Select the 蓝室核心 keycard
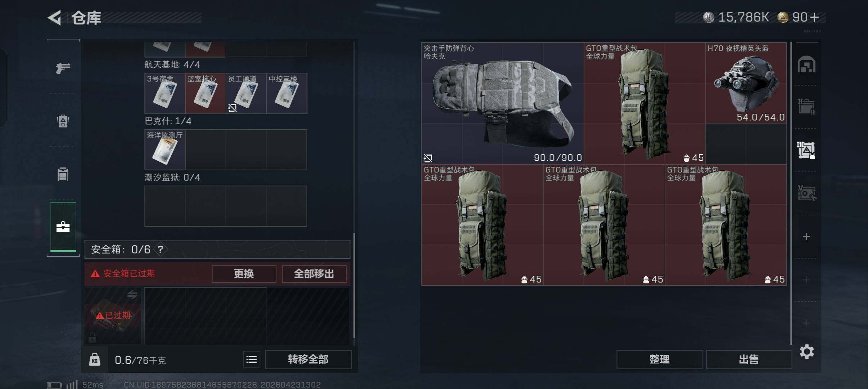Image resolution: width=868 pixels, height=389 pixels. point(205,93)
